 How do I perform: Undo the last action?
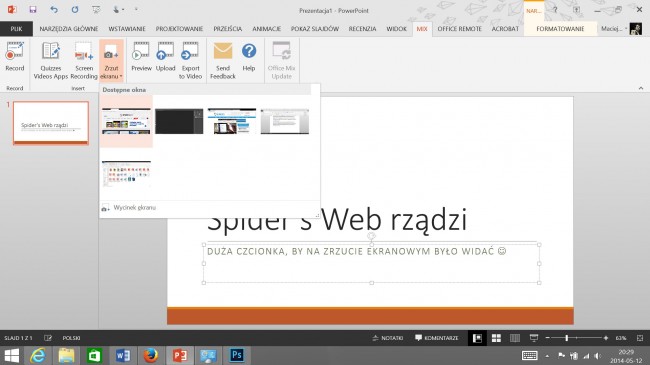[x=53, y=10]
